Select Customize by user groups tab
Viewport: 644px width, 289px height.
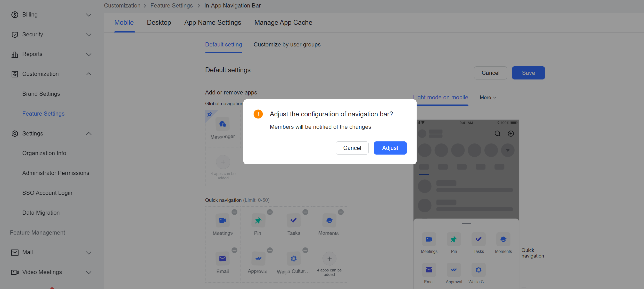[287, 44]
